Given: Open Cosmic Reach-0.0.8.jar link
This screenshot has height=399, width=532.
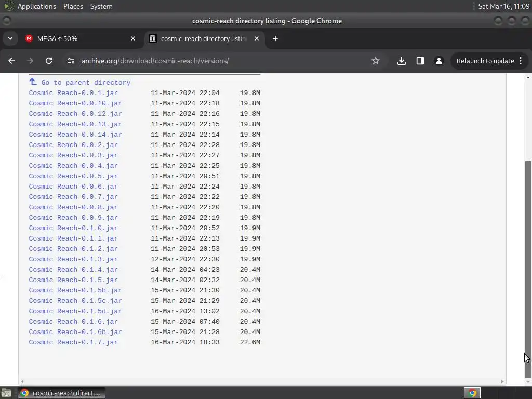Looking at the screenshot, I should coord(73,207).
